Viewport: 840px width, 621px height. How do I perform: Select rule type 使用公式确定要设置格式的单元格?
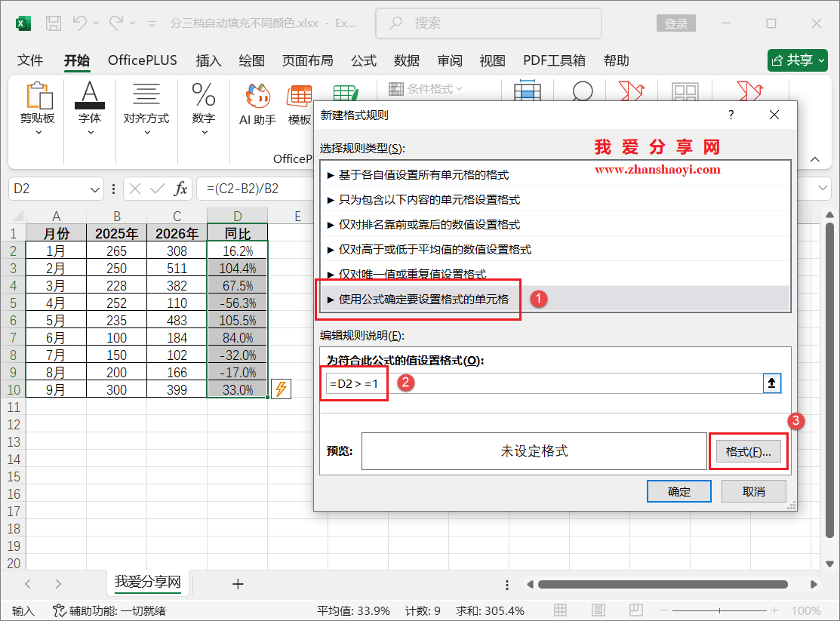(555, 299)
